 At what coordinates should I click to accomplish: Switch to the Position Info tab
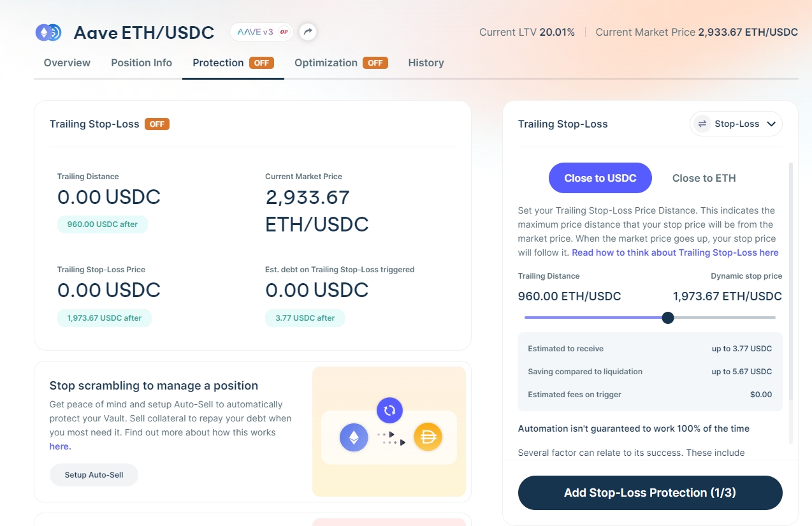[x=141, y=62]
